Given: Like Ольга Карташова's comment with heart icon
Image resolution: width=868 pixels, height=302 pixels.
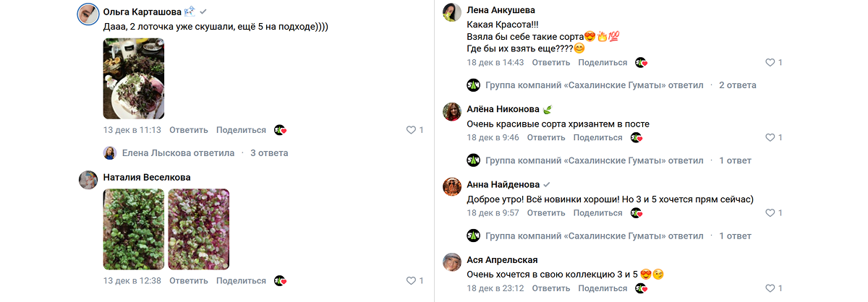Looking at the screenshot, I should click(411, 130).
